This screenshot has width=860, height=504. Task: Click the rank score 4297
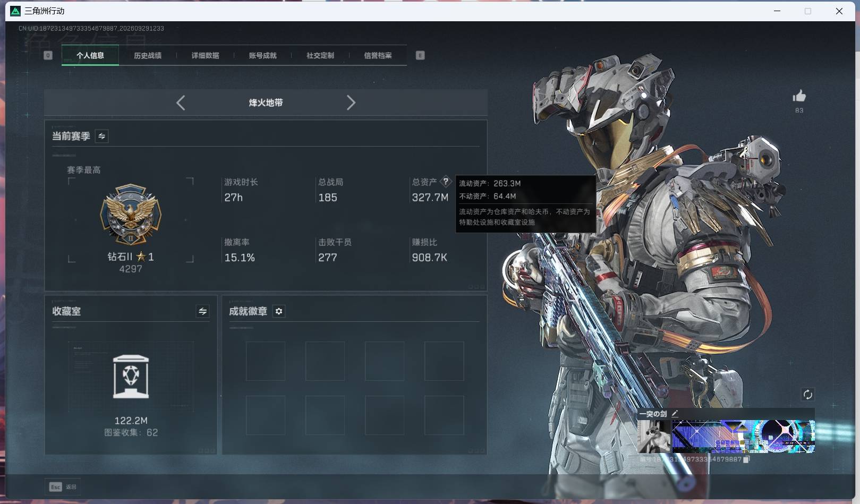click(x=131, y=269)
